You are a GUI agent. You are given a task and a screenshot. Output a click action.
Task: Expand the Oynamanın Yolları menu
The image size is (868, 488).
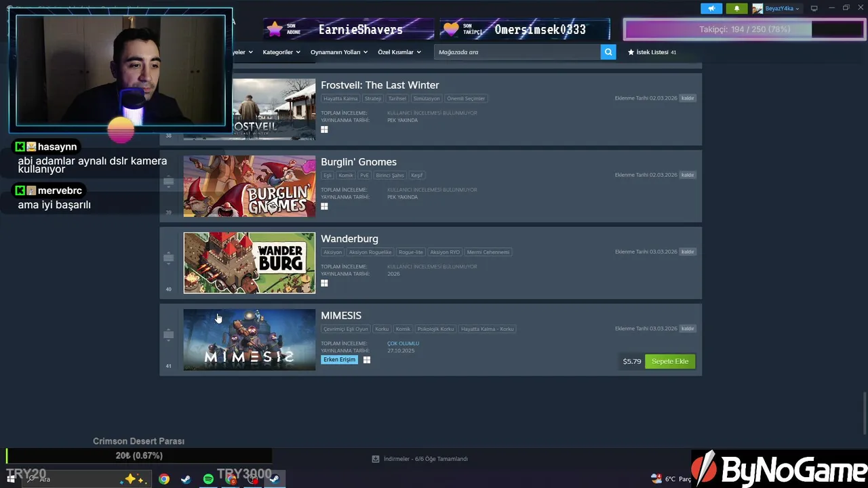point(339,52)
